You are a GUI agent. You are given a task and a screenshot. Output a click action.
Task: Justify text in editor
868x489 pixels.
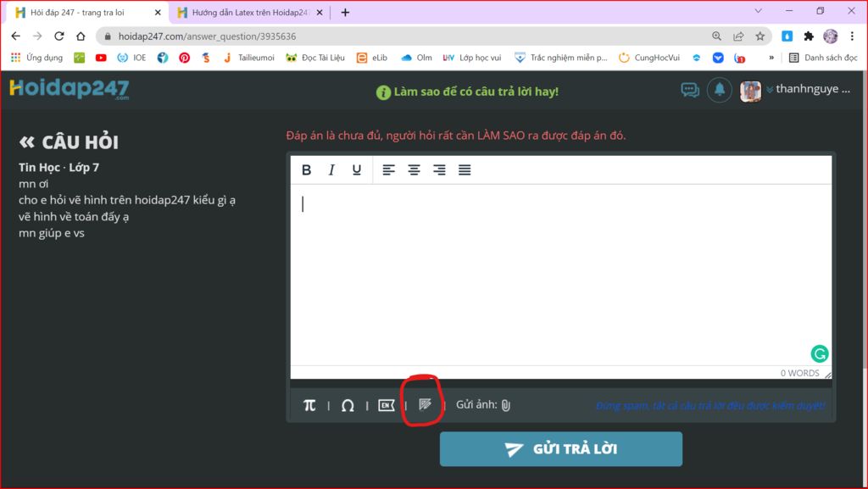465,170
